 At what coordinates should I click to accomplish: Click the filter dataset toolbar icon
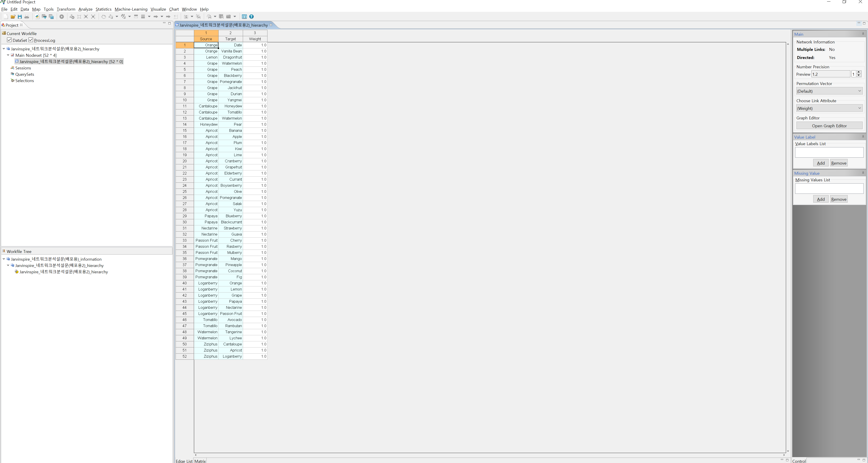tap(44, 17)
